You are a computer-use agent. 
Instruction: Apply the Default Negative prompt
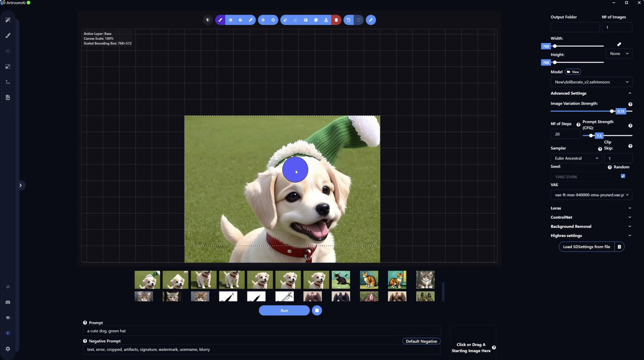tap(421, 341)
